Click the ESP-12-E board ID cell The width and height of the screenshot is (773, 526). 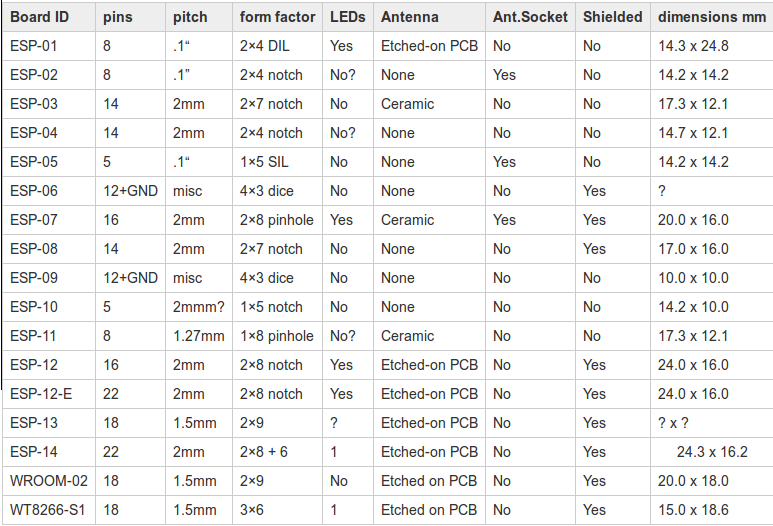[x=41, y=394]
